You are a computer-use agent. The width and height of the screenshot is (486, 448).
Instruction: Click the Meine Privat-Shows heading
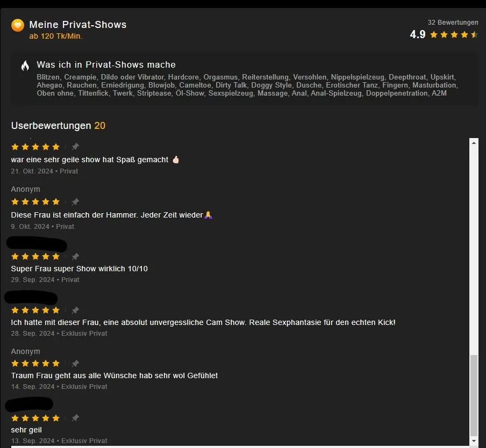click(x=78, y=25)
